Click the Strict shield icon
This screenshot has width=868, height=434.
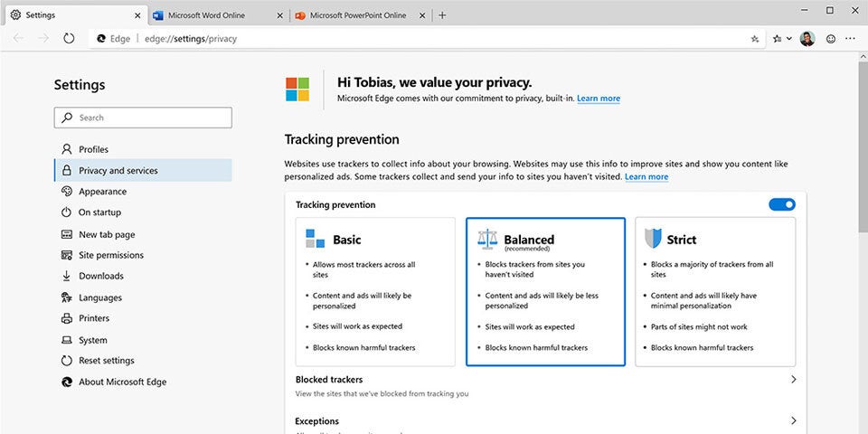pyautogui.click(x=653, y=239)
